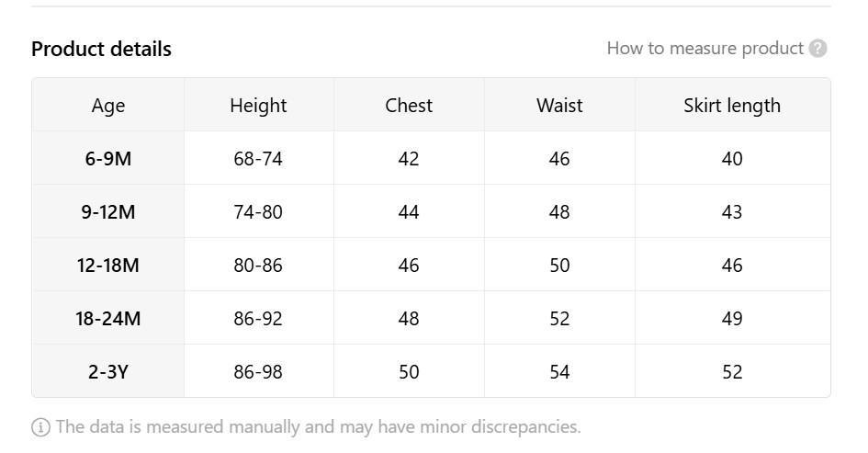
Task: Click the Waist column header
Action: 559,106
